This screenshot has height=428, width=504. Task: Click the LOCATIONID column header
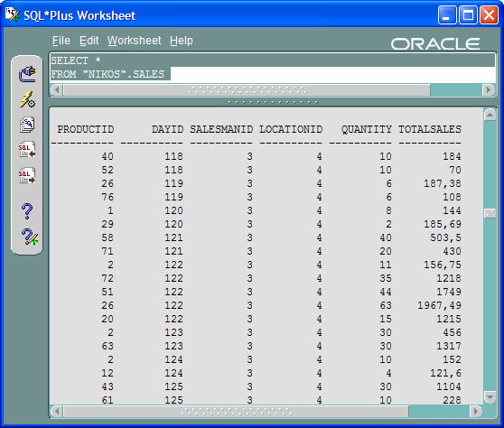291,129
